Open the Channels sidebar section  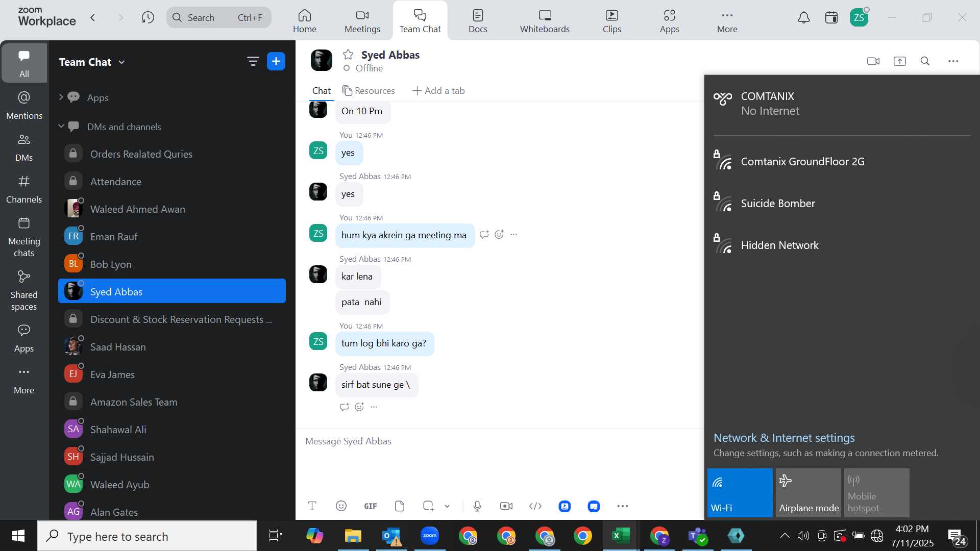[24, 189]
